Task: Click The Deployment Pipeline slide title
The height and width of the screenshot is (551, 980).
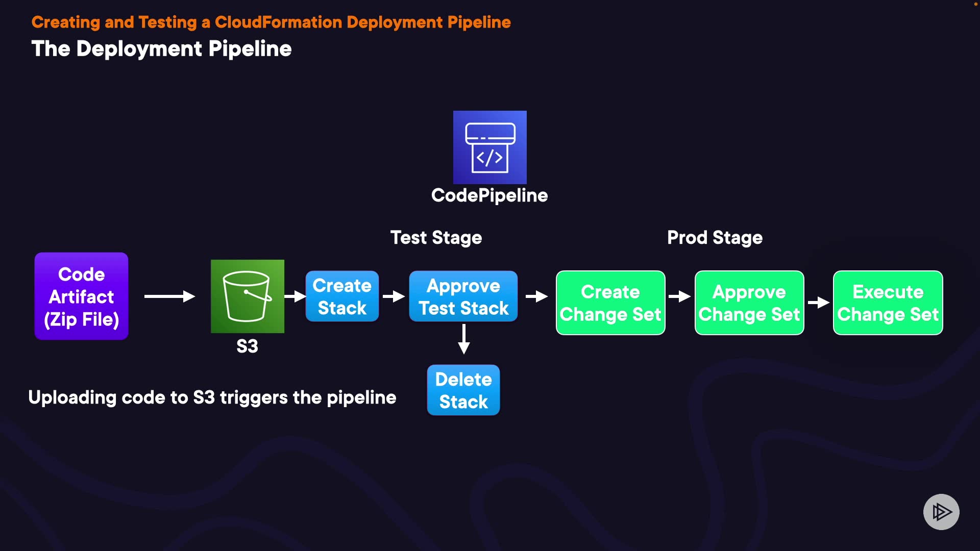Action: (161, 49)
